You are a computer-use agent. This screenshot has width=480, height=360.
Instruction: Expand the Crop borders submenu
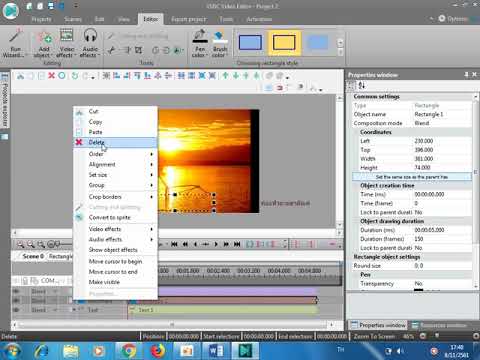point(115,197)
